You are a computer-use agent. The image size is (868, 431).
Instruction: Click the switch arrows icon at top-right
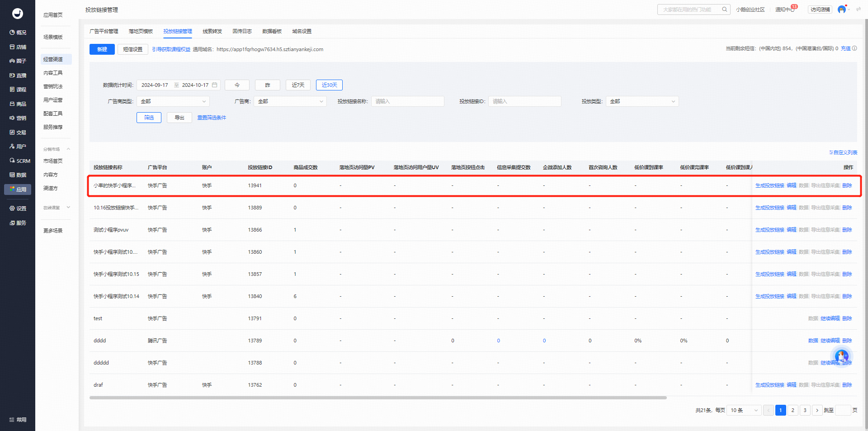pyautogui.click(x=858, y=9)
